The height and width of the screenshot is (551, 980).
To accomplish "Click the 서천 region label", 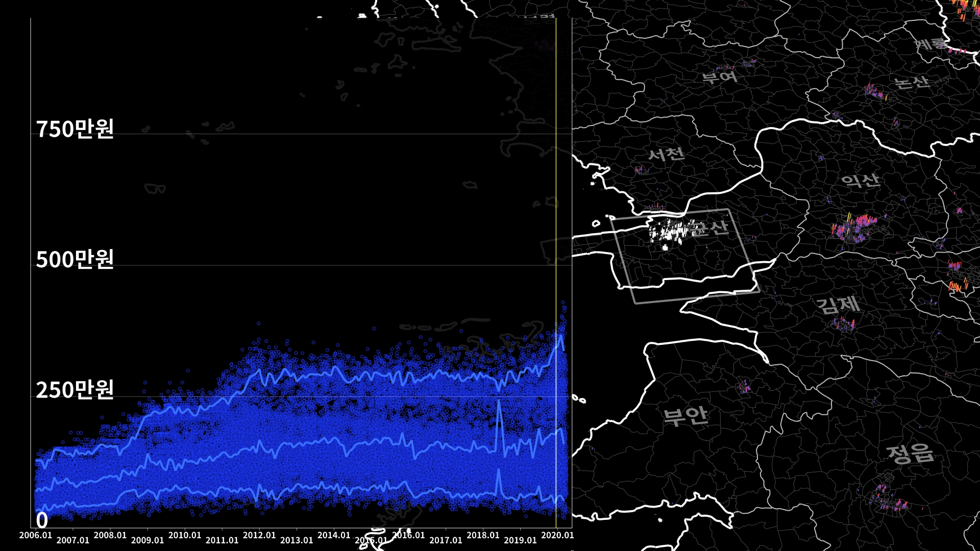I will 666,154.
